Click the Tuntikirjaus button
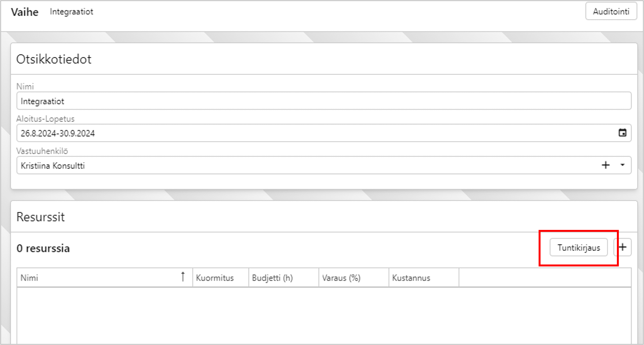Image resolution: width=644 pixels, height=345 pixels. click(x=578, y=247)
